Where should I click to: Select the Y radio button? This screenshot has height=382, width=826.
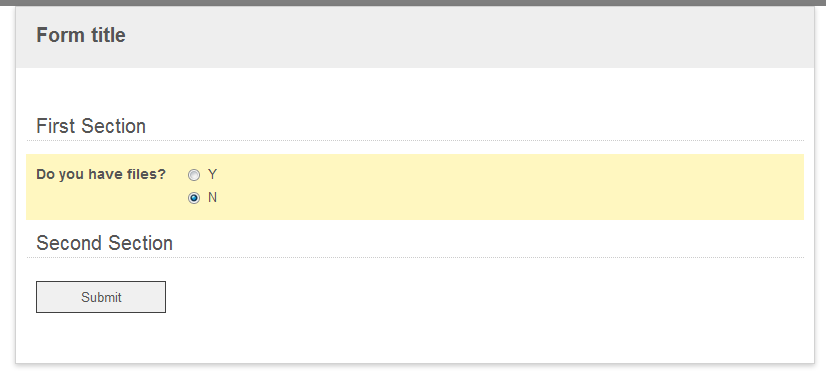pyautogui.click(x=194, y=175)
